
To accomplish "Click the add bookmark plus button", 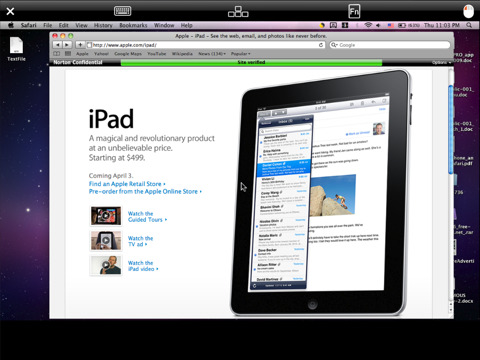I will coord(80,45).
